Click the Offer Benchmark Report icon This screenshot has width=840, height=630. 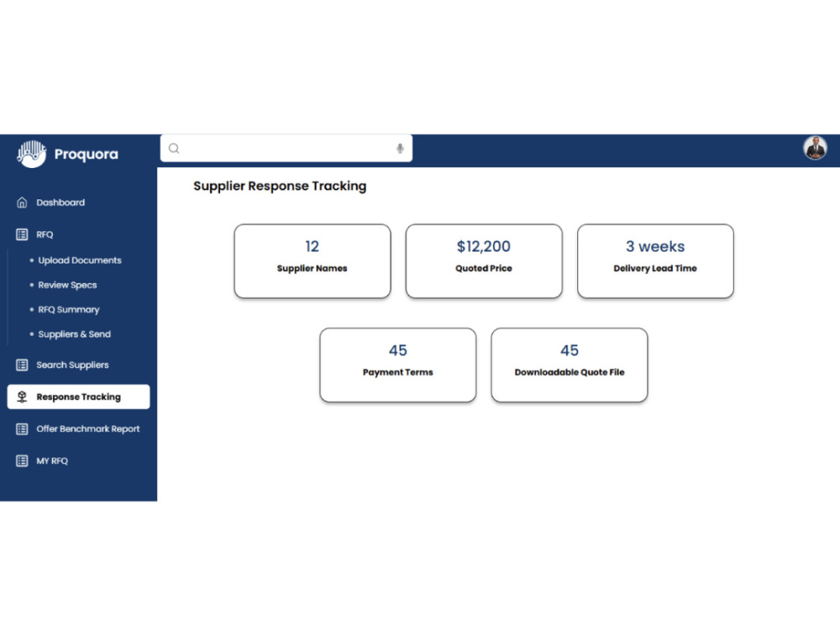[x=22, y=429]
